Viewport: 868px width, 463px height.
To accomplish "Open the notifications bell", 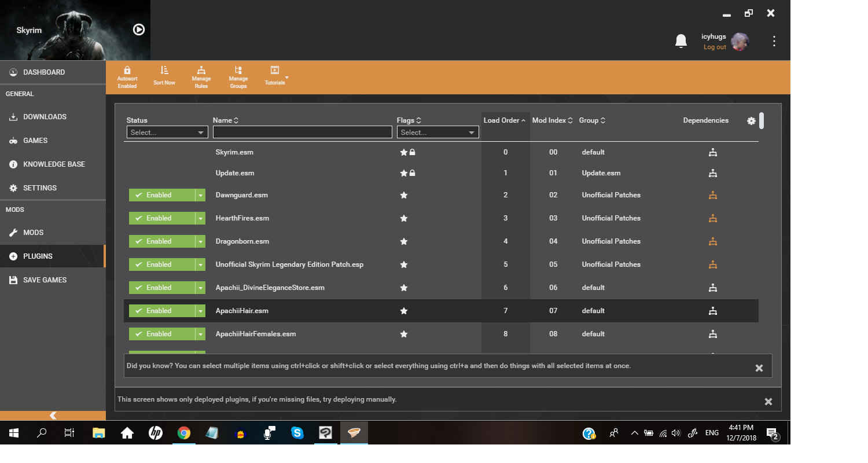I will (681, 41).
